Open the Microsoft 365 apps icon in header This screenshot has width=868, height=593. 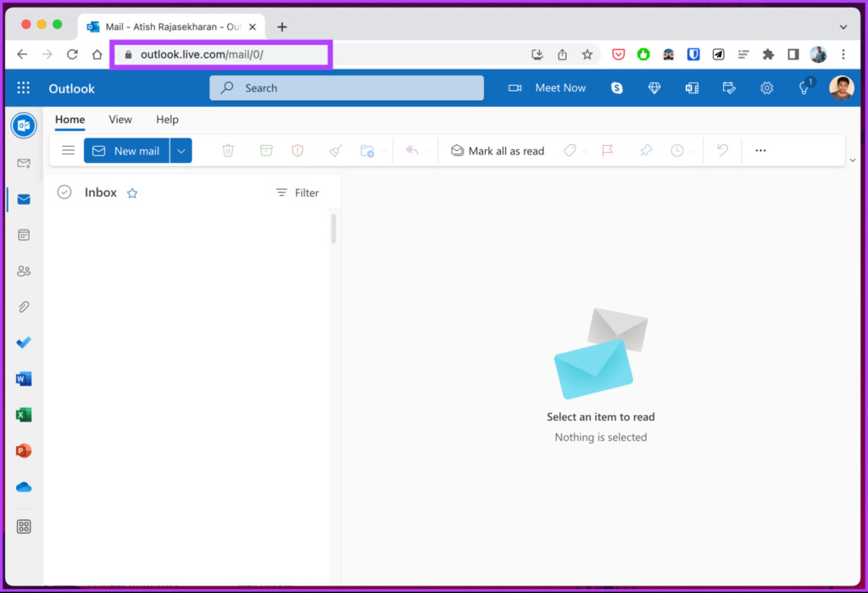pyautogui.click(x=692, y=88)
